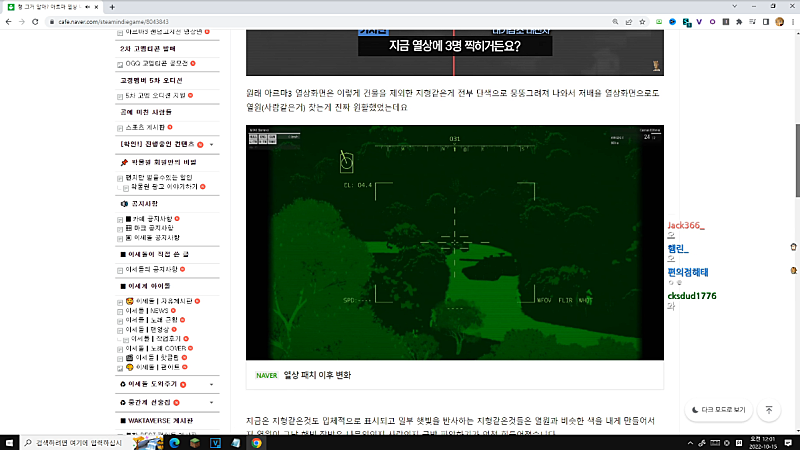Click the top video with 열상 subtitle

click(455, 53)
